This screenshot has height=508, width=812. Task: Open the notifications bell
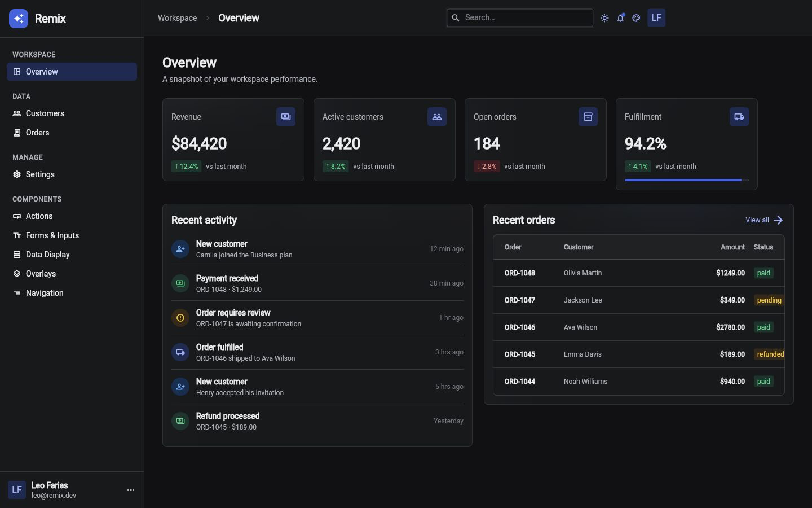coord(620,18)
